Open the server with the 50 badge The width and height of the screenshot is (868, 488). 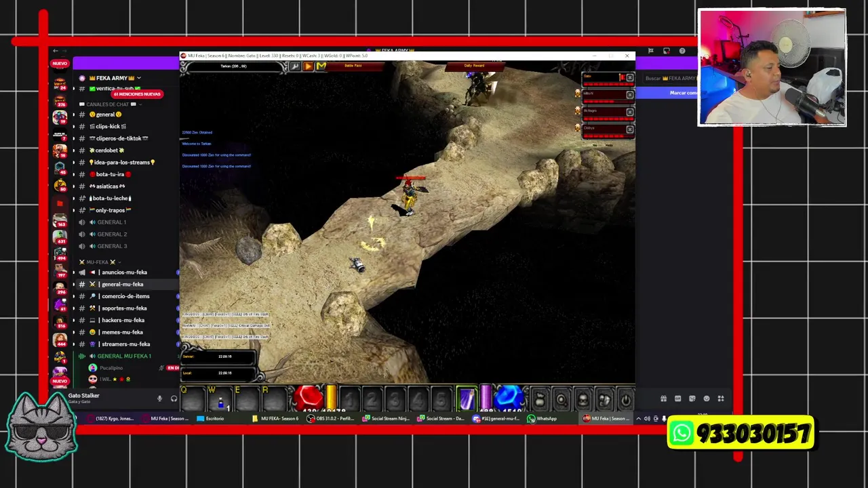pyautogui.click(x=60, y=185)
